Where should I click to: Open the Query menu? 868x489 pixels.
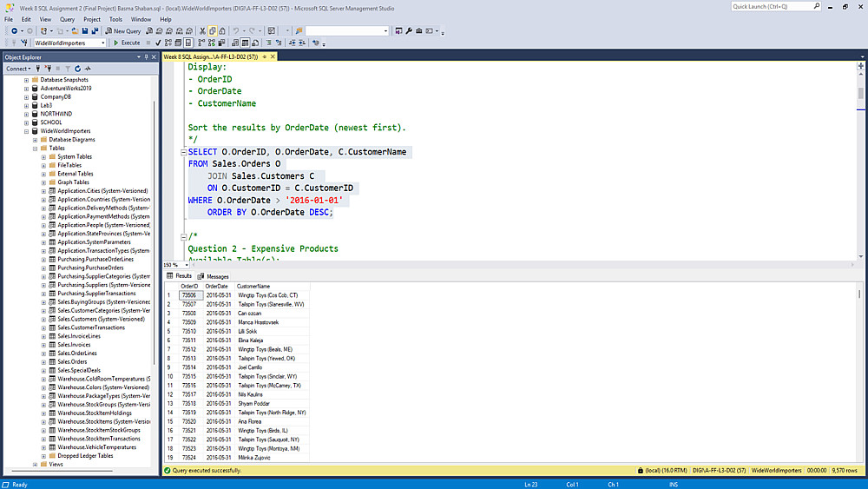tap(67, 19)
